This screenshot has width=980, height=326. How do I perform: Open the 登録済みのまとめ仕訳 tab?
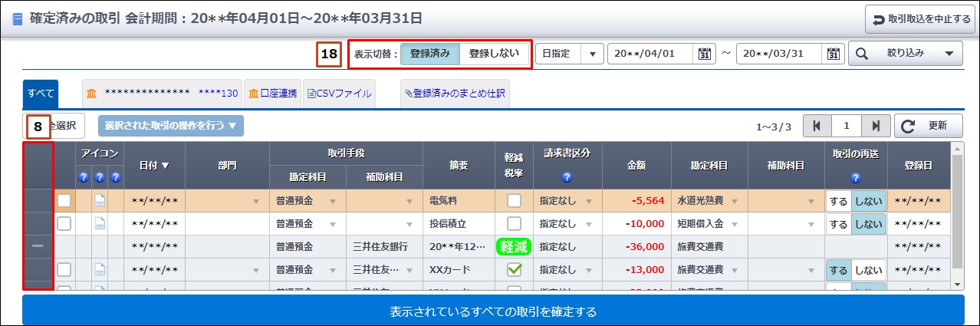(454, 94)
